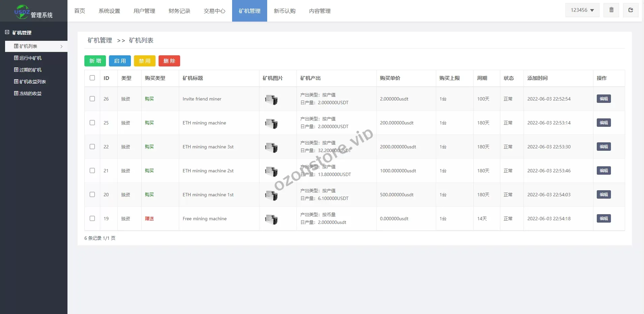The width and height of the screenshot is (644, 314).
Task: Collapse the 矿机管理 sidebar section
Action: (x=7, y=32)
